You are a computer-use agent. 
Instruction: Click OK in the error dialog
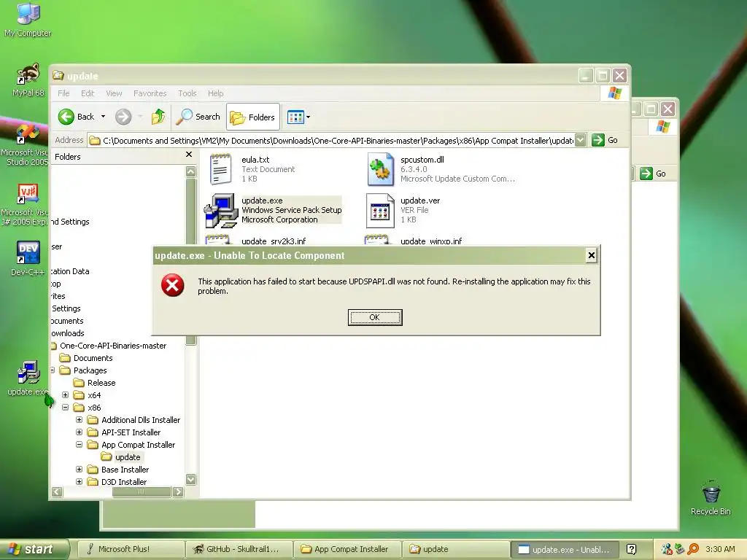point(375,317)
